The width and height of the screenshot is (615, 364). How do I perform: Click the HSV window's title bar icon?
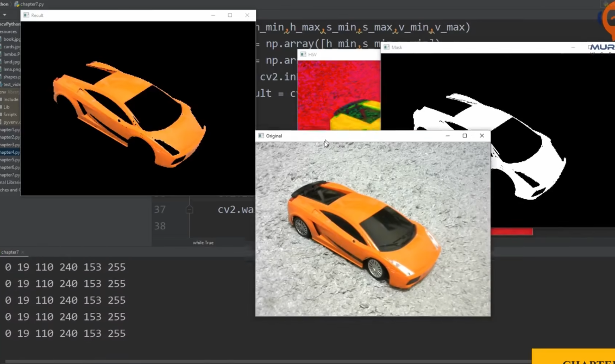[x=303, y=54]
